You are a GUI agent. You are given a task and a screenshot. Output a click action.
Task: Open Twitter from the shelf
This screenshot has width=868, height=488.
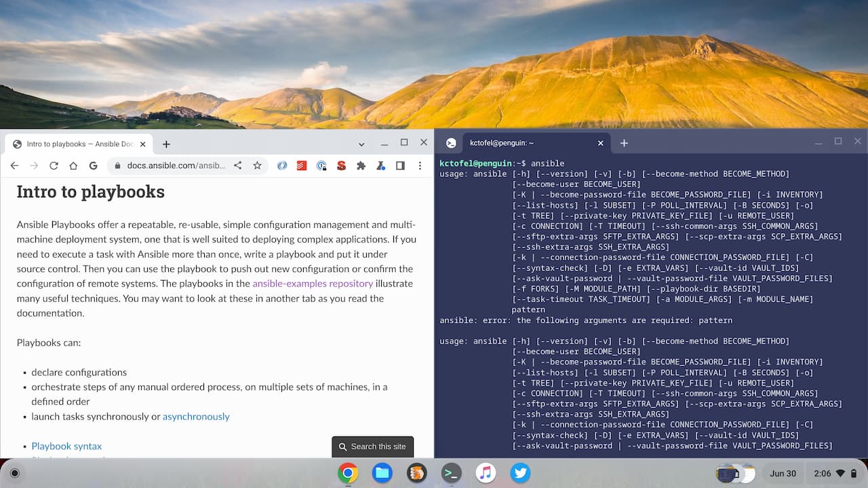[520, 473]
